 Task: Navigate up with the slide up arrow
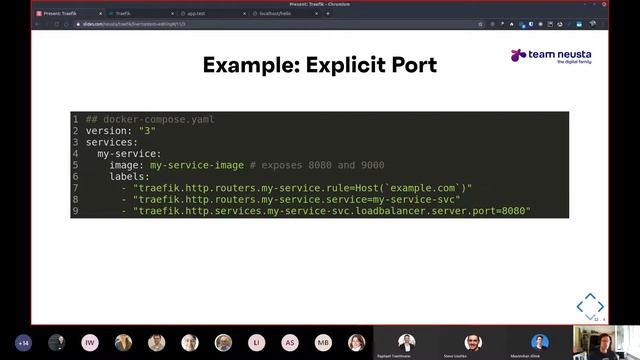(590, 296)
